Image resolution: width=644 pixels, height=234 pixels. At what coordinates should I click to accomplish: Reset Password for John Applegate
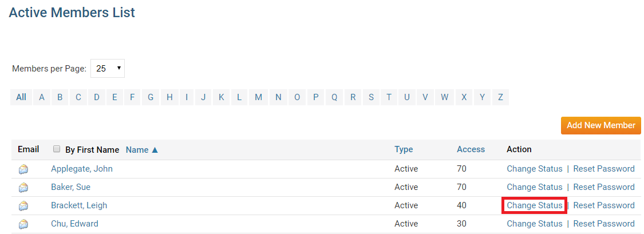[604, 169]
